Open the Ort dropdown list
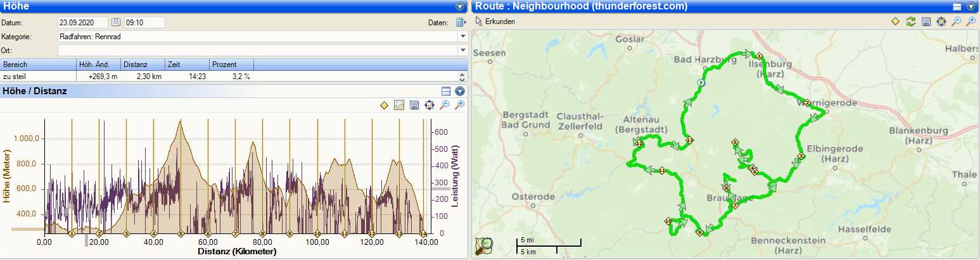 (x=462, y=50)
